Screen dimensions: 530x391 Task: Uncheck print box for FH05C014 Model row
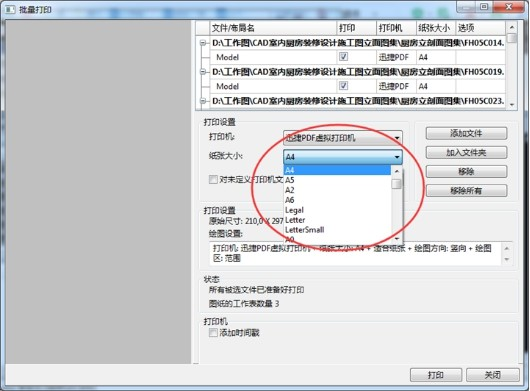click(343, 56)
